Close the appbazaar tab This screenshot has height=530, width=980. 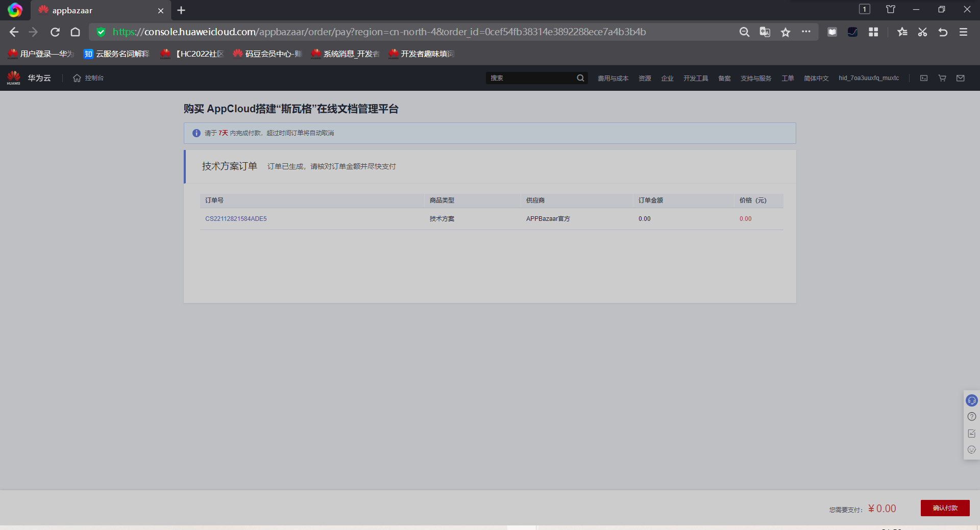point(161,11)
